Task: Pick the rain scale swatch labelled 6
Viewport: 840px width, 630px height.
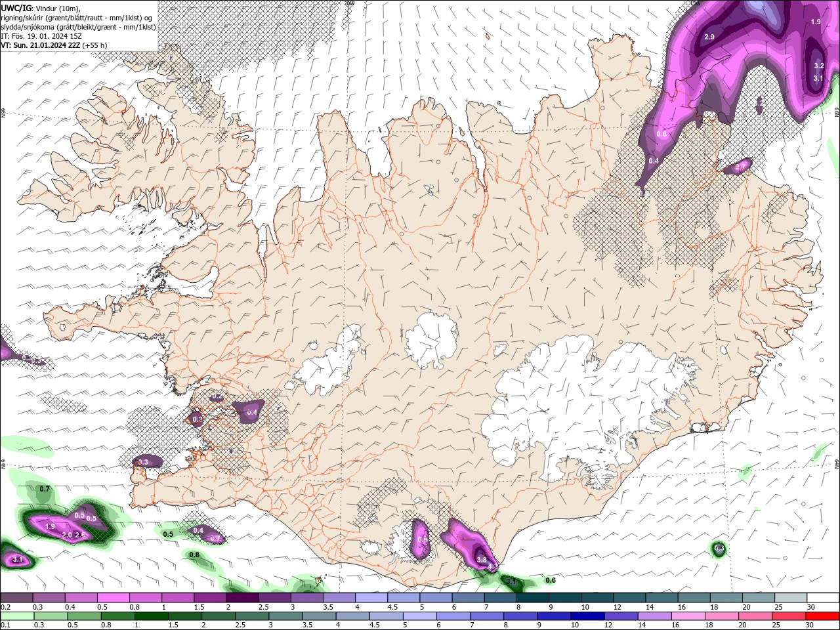Action: [x=453, y=616]
